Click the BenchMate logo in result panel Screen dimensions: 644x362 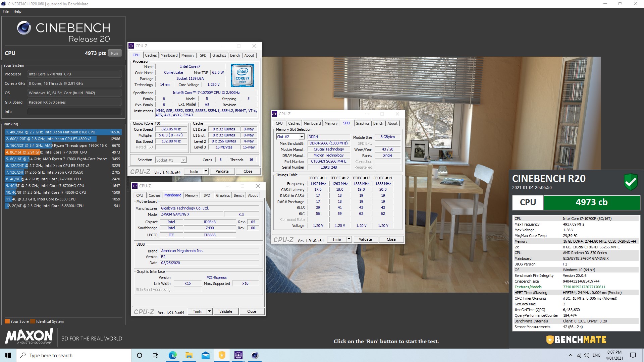576,340
